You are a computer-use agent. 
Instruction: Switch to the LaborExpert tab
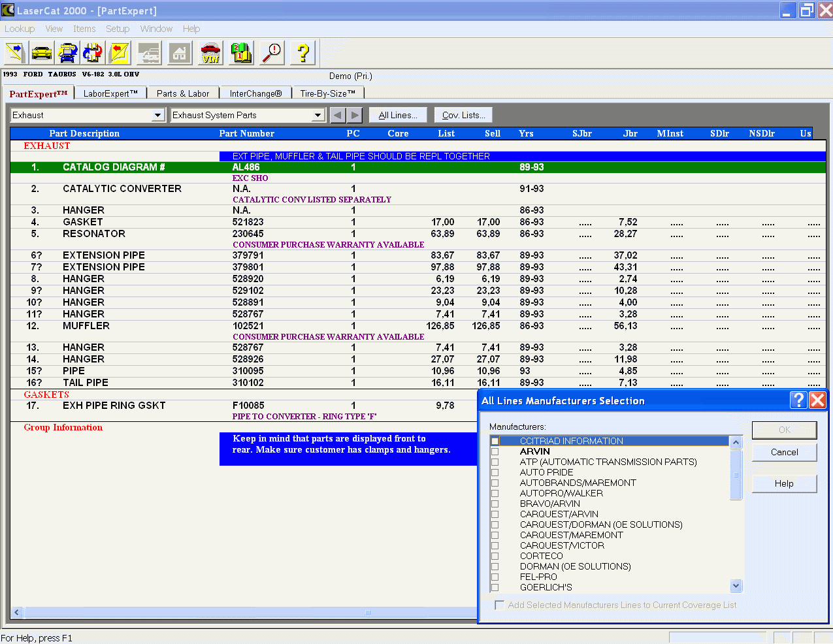coord(110,93)
